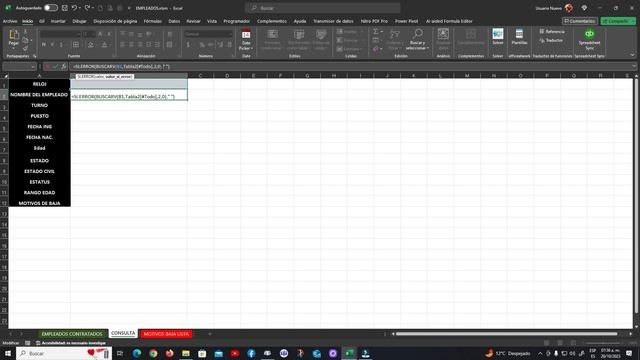Toggle bold formatting
Screen dimensions: 640x360
click(x=44, y=44)
